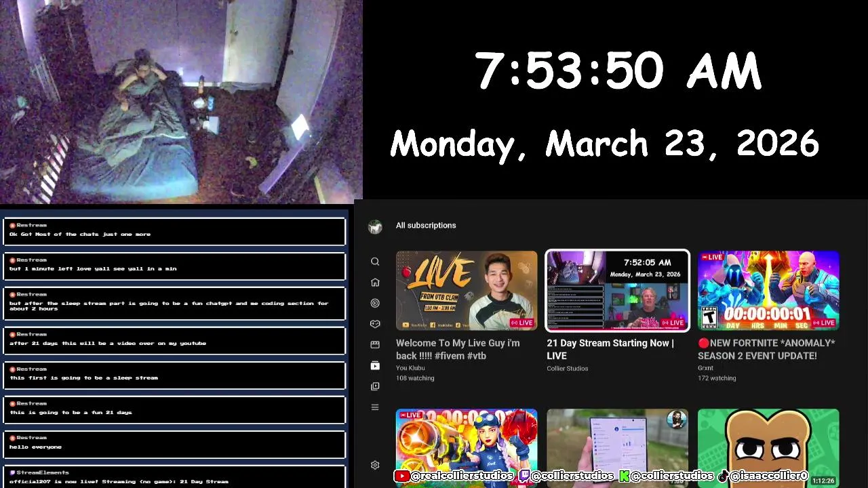Viewport: 868px width, 488px height.
Task: Open the circular play icon in the sidebar
Action: coord(375,303)
